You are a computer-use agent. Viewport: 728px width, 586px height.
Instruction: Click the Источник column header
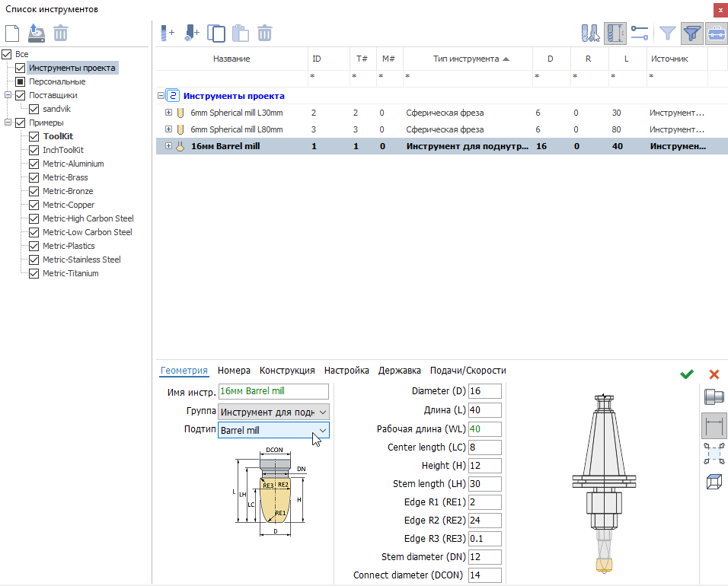point(677,59)
